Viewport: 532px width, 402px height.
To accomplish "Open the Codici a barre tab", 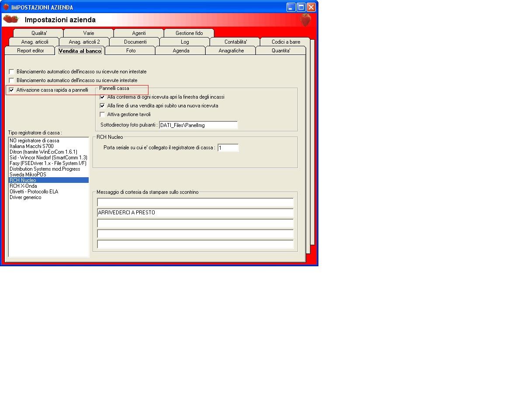I will pos(286,42).
